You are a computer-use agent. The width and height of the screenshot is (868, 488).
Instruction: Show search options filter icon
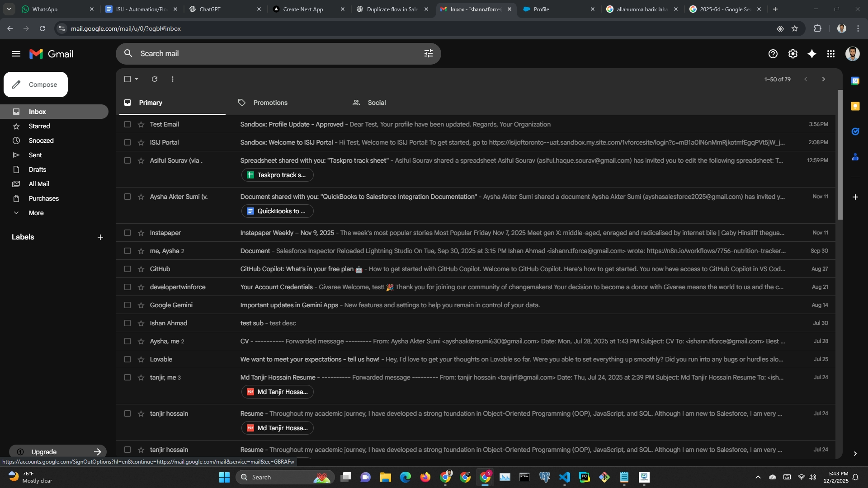pos(429,53)
